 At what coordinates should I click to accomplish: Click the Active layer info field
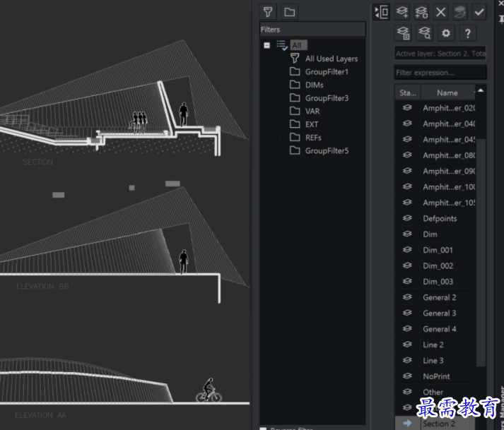tap(440, 54)
